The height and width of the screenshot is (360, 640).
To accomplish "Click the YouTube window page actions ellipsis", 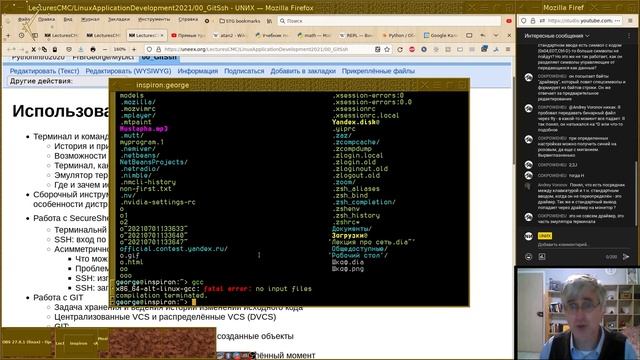I will coord(617,20).
